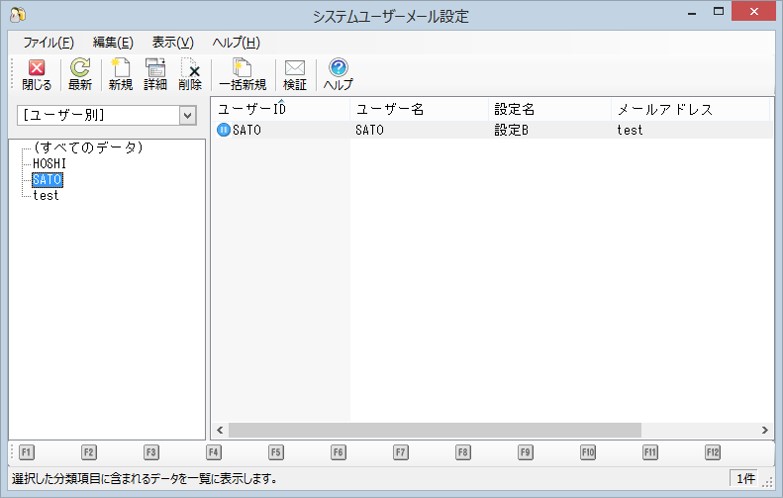Open the 表示(V) menu
Screen dimensions: 783x498
(172, 42)
